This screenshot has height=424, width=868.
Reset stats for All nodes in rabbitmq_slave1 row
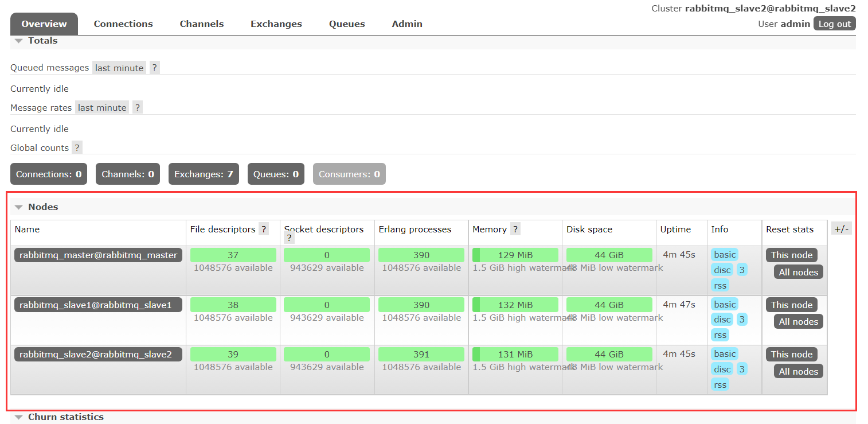(x=799, y=321)
